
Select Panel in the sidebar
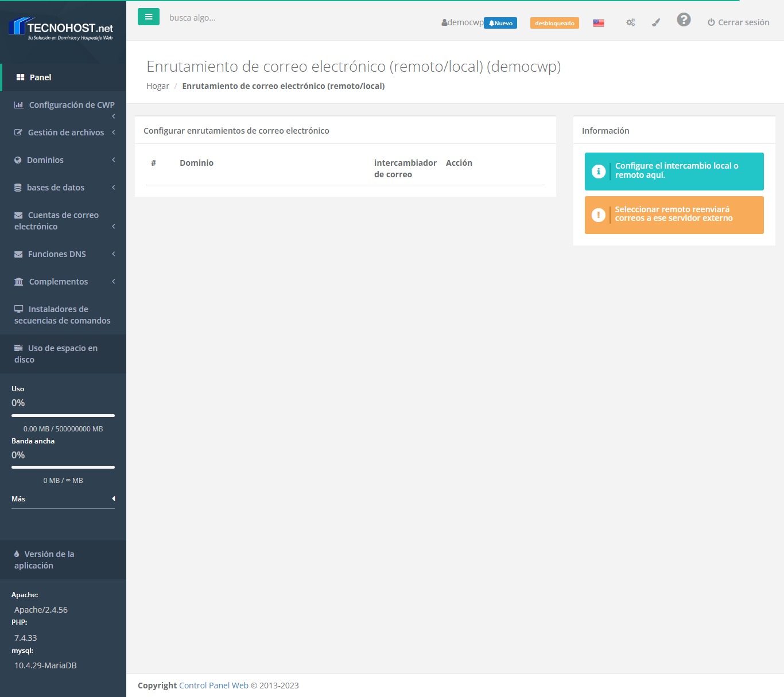[x=40, y=77]
